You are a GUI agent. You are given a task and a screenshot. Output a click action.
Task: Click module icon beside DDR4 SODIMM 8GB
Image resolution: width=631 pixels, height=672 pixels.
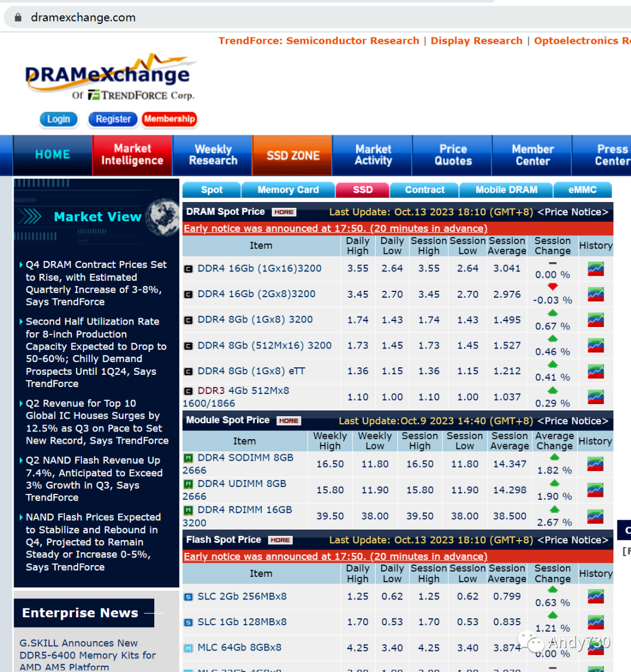[x=188, y=458]
